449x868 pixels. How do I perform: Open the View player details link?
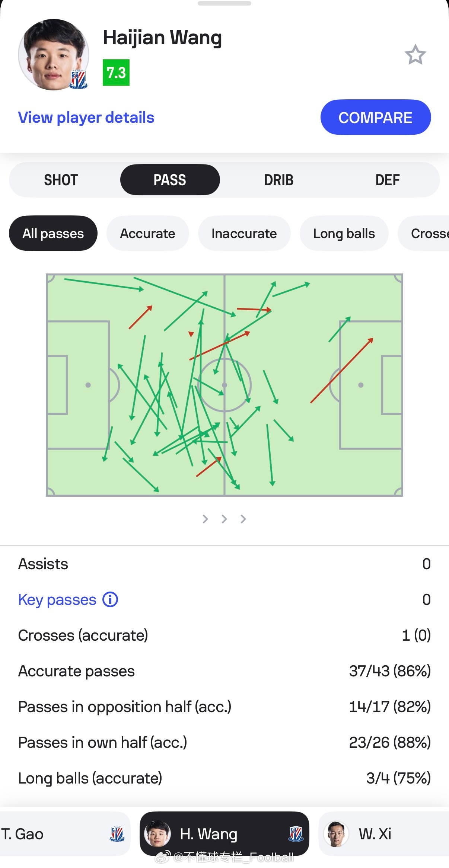click(86, 118)
